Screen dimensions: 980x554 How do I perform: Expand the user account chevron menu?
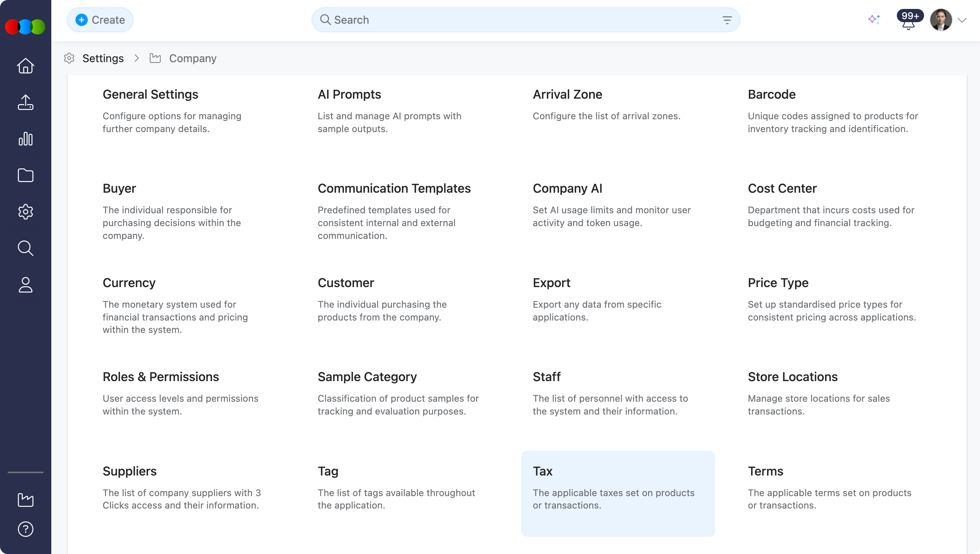pyautogui.click(x=962, y=20)
